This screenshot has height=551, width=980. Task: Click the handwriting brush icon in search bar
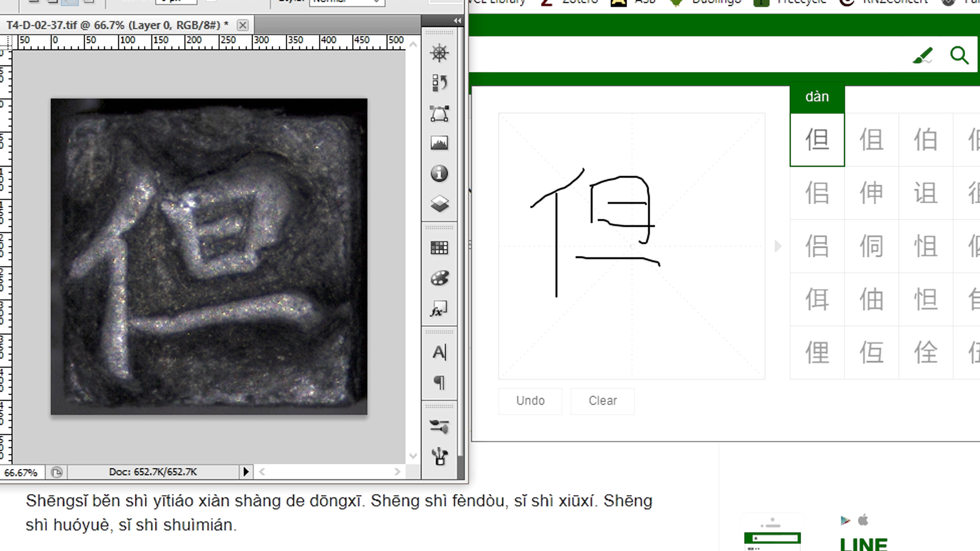pos(922,56)
